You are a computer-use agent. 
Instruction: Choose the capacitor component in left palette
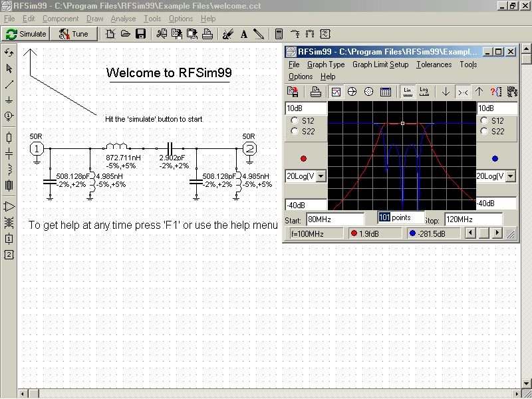click(9, 154)
